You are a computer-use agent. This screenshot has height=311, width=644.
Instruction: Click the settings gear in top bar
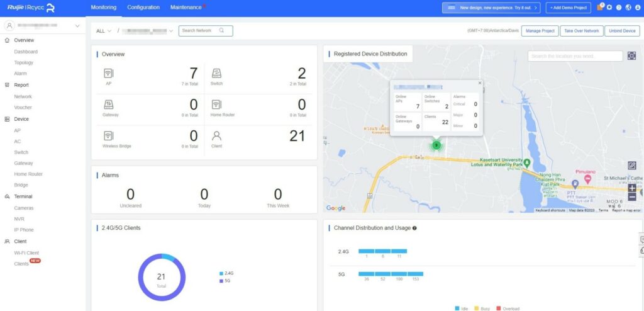609,8
